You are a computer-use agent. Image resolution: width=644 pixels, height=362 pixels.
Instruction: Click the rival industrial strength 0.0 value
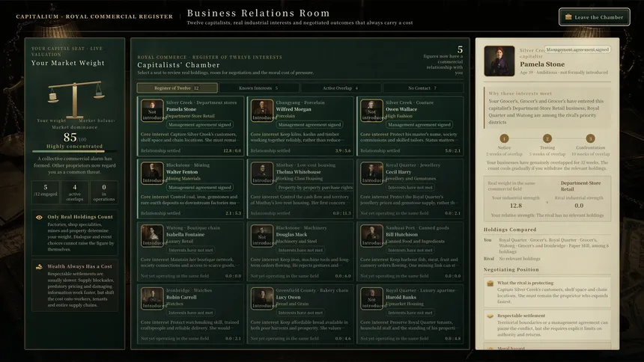[x=579, y=206]
